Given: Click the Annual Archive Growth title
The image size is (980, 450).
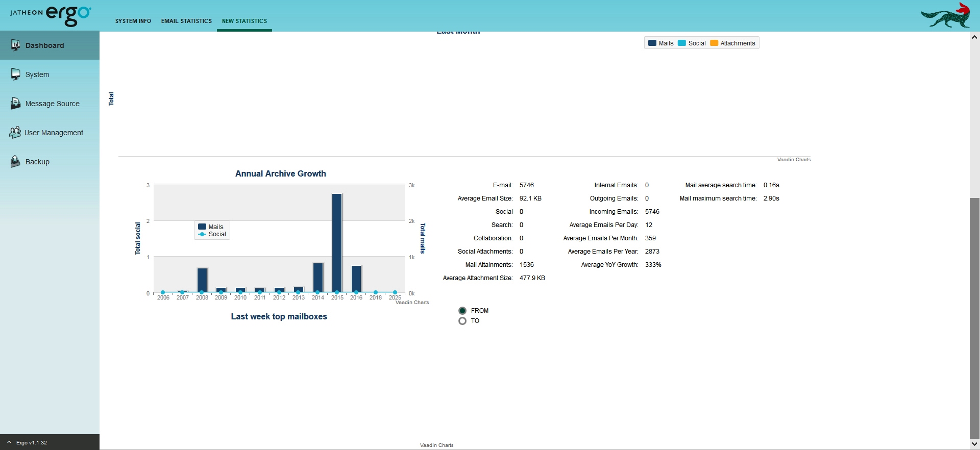Looking at the screenshot, I should coord(281,173).
